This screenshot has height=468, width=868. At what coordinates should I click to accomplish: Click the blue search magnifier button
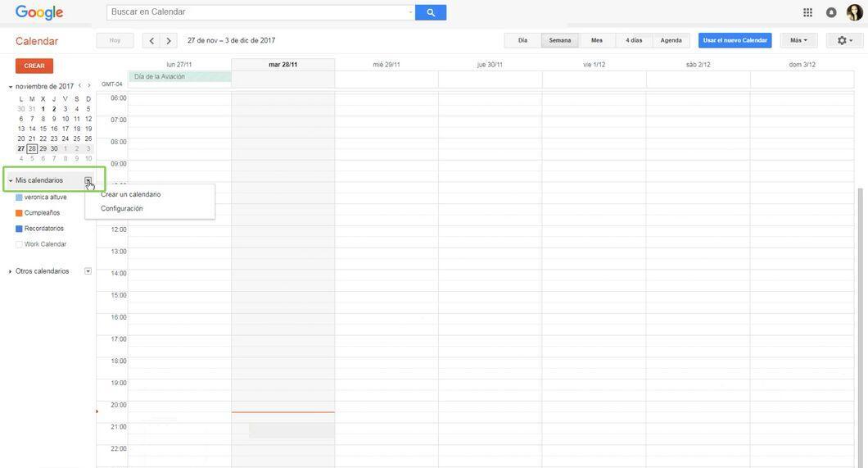pyautogui.click(x=431, y=12)
